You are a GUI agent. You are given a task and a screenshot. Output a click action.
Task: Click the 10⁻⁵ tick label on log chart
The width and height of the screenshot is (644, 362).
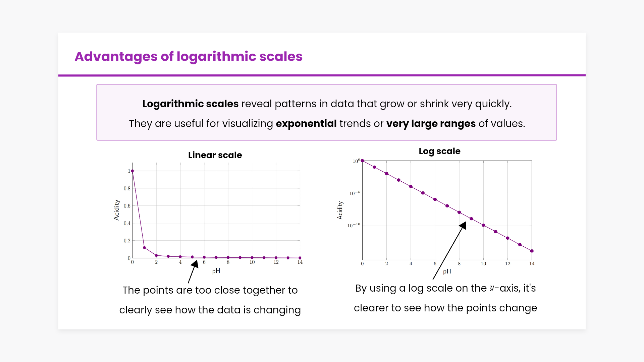pyautogui.click(x=355, y=193)
